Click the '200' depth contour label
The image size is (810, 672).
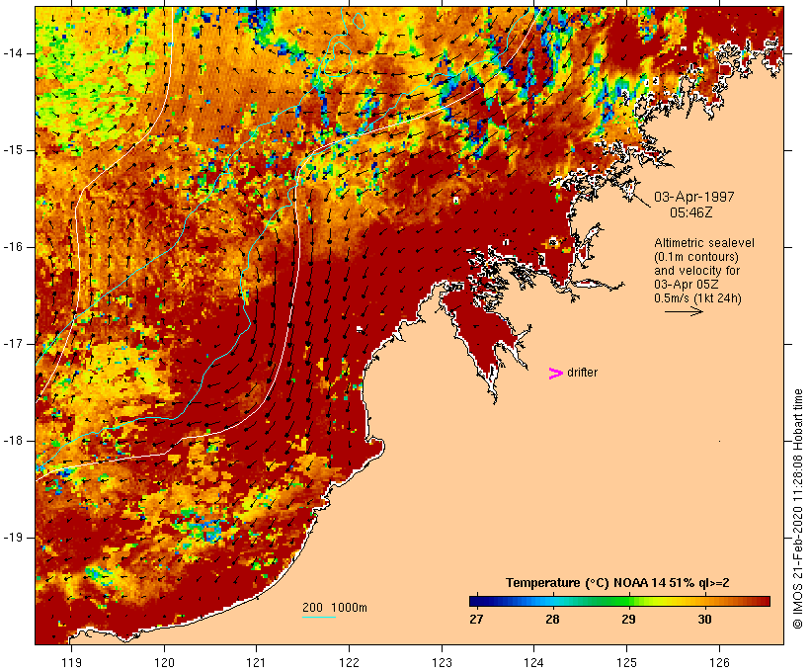coord(312,608)
